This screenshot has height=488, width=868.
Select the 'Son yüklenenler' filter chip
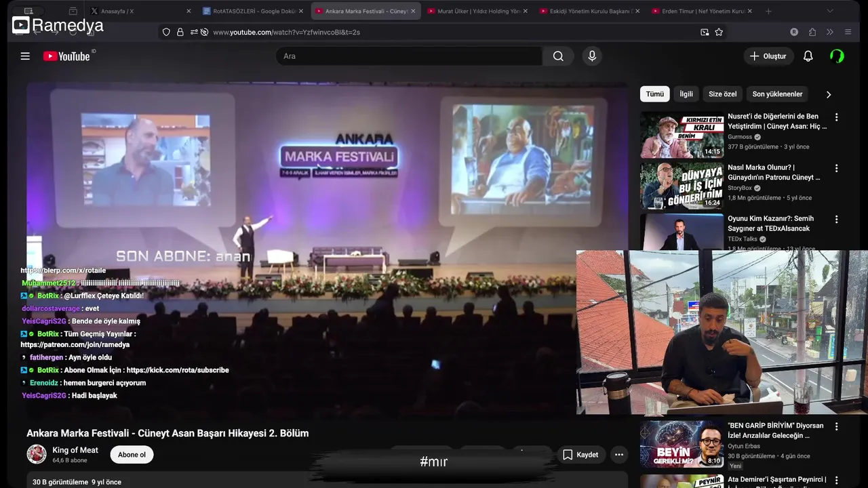pos(777,94)
